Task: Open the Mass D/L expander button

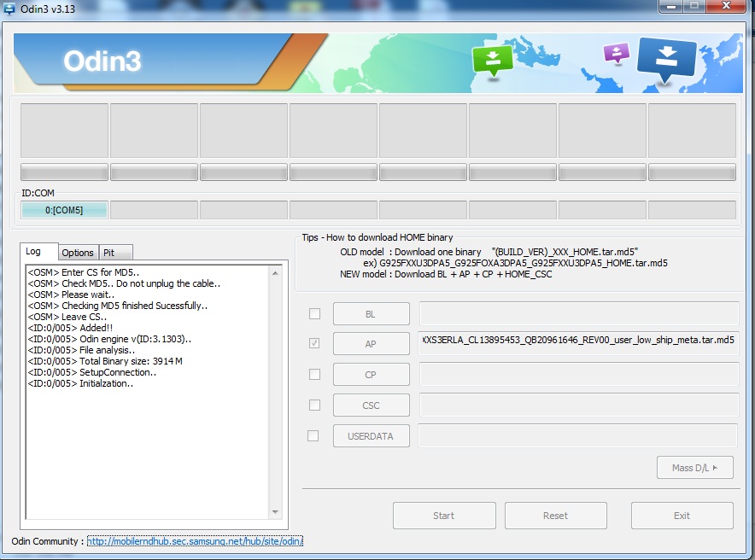Action: 695,467
